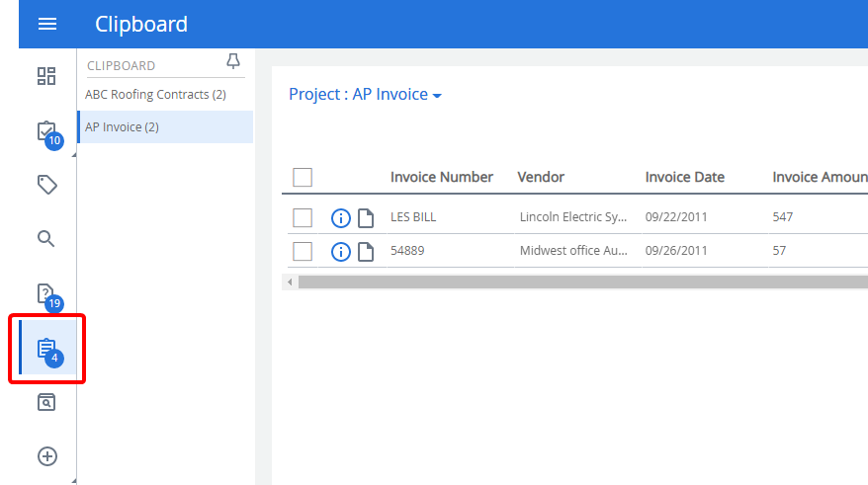
Task: Check the box for invoice 54889 row
Action: (x=303, y=252)
